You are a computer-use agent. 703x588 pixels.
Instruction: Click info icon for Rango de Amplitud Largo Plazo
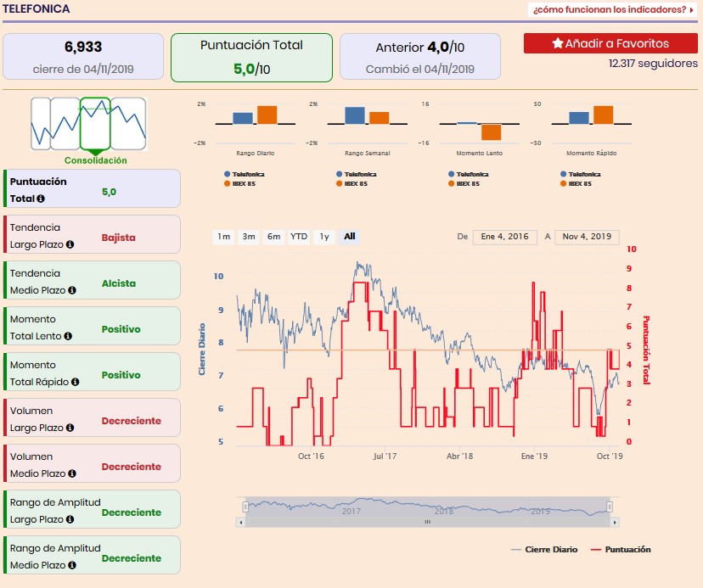point(70,519)
